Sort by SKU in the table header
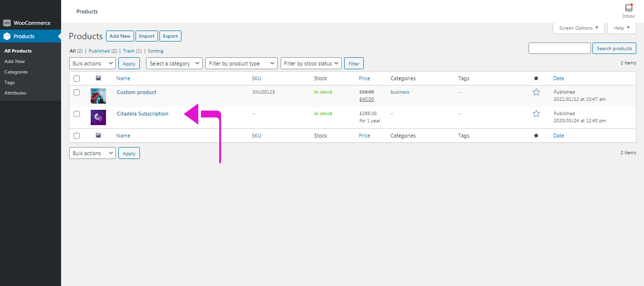 click(x=257, y=78)
